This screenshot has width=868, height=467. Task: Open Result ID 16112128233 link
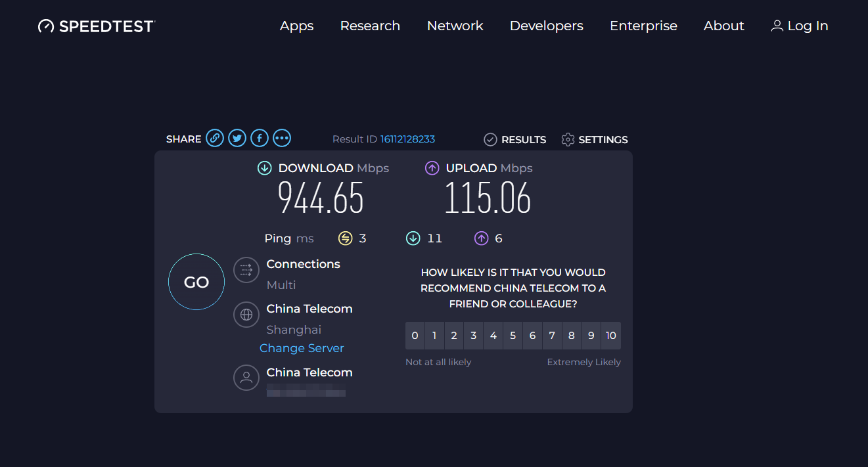(x=407, y=139)
